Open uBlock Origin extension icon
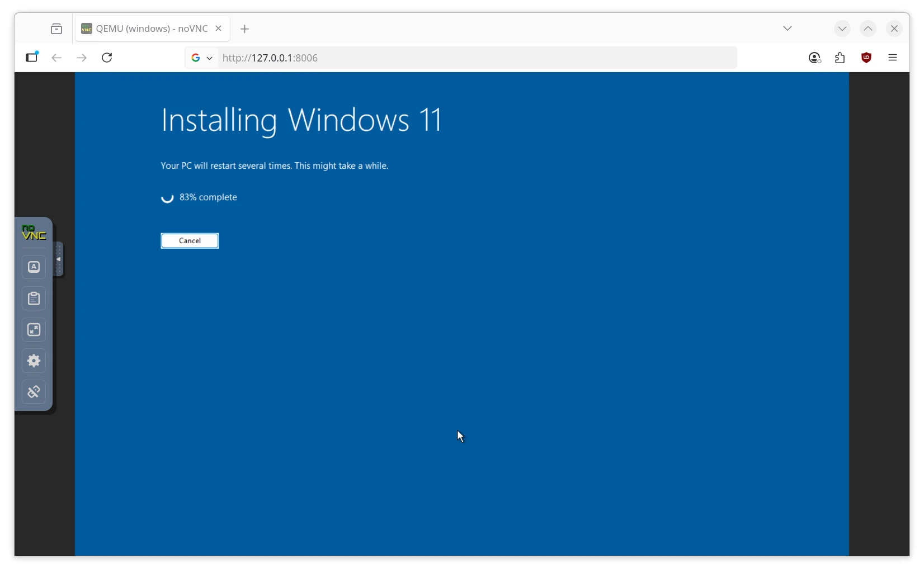The width and height of the screenshot is (924, 572). pyautogui.click(x=866, y=58)
